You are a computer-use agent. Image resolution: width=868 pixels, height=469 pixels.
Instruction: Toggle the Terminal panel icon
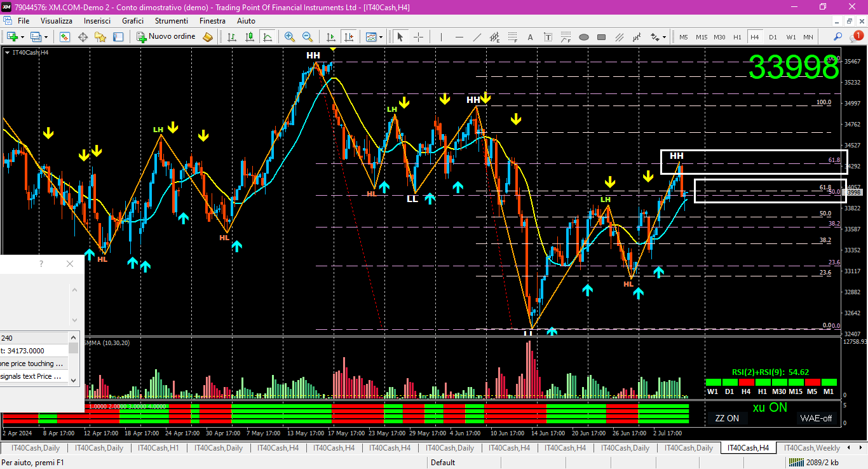118,37
